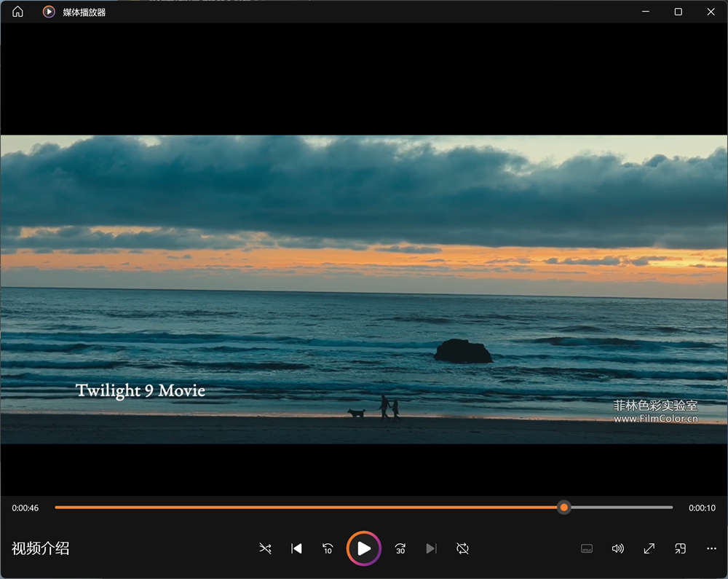Jump to the next track

tap(431, 548)
